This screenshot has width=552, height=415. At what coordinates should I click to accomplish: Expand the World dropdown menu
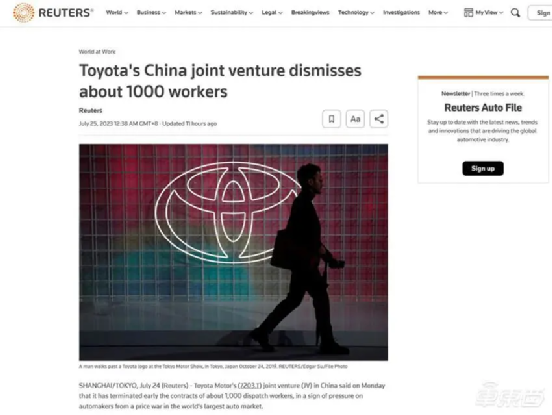click(x=117, y=13)
